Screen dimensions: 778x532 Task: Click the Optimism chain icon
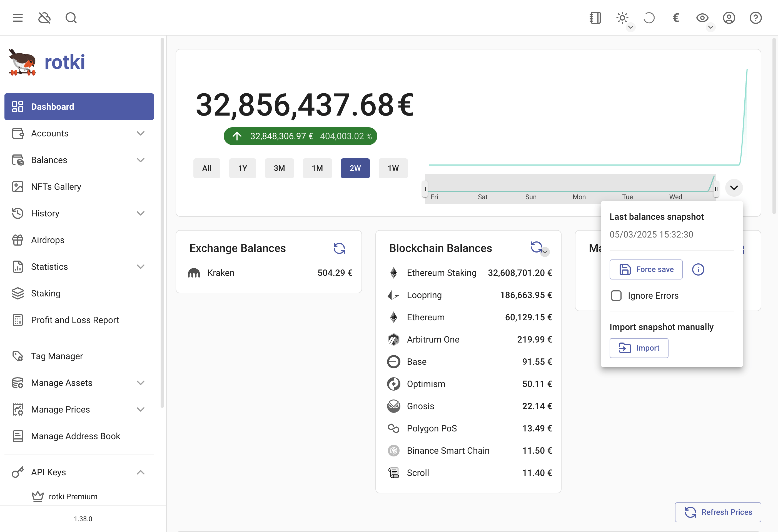[x=394, y=384]
